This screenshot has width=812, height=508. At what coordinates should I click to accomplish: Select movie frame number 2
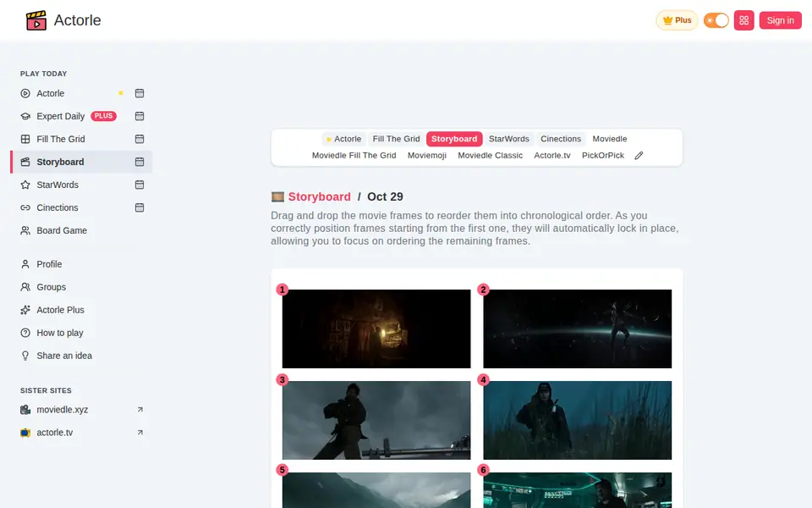click(578, 329)
